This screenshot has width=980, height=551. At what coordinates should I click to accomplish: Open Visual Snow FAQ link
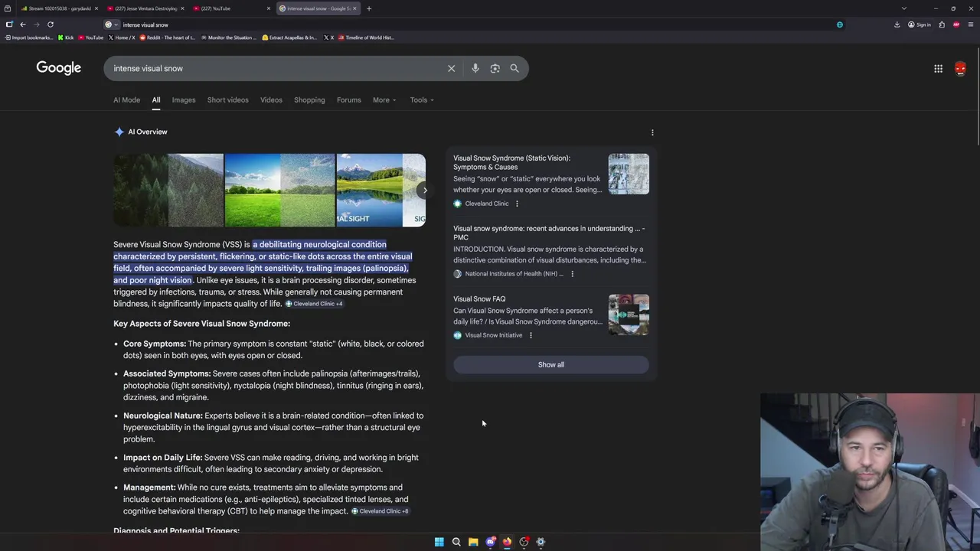point(479,299)
